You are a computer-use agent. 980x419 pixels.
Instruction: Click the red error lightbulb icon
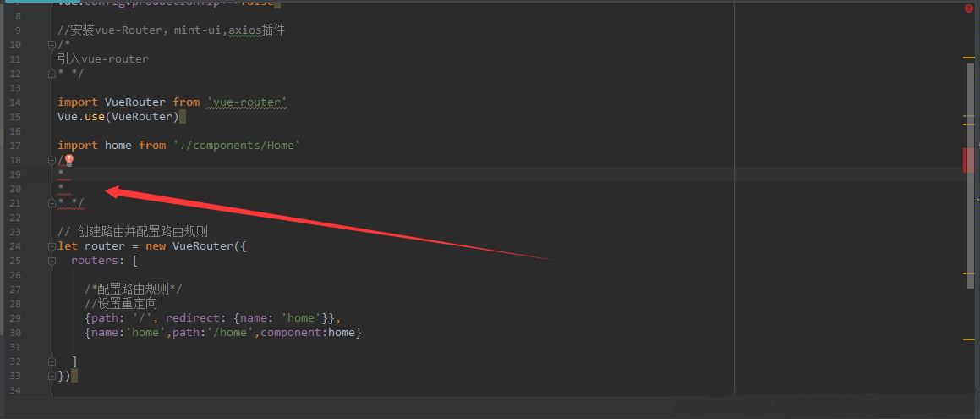point(69,159)
